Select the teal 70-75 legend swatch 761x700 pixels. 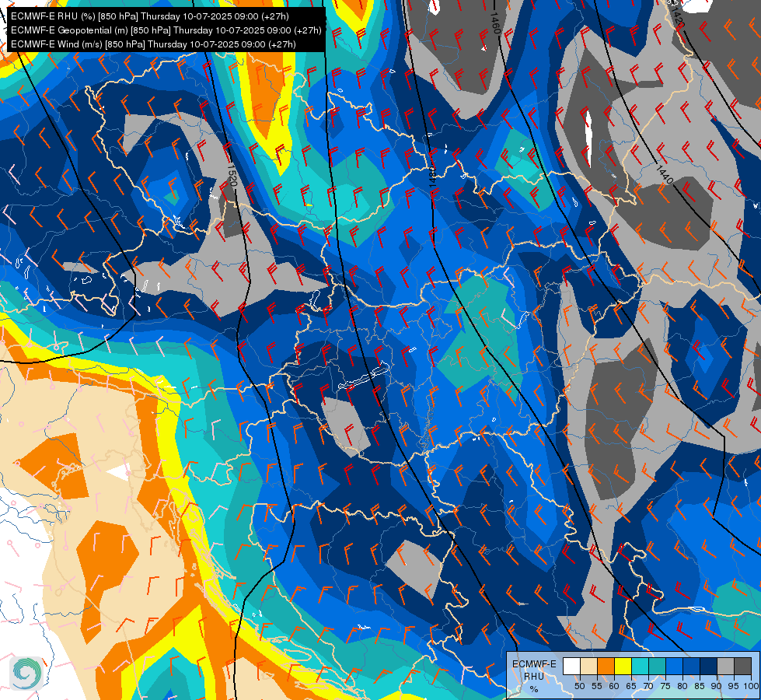point(657,666)
